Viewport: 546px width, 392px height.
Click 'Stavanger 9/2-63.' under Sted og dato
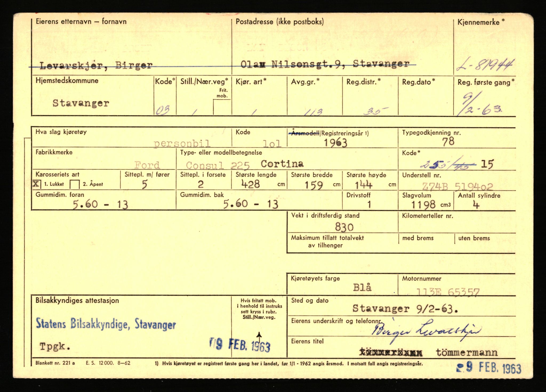(405, 309)
